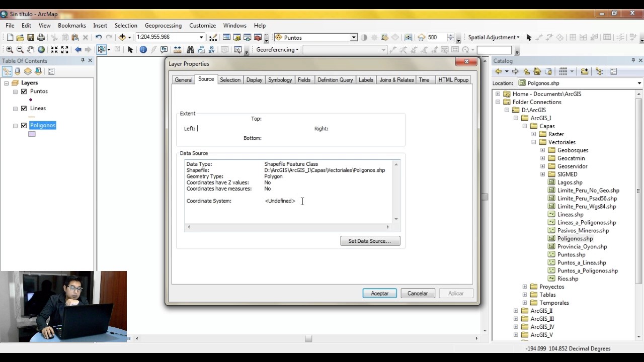Open the Spatial Adjustment dropdown menu

(x=494, y=37)
